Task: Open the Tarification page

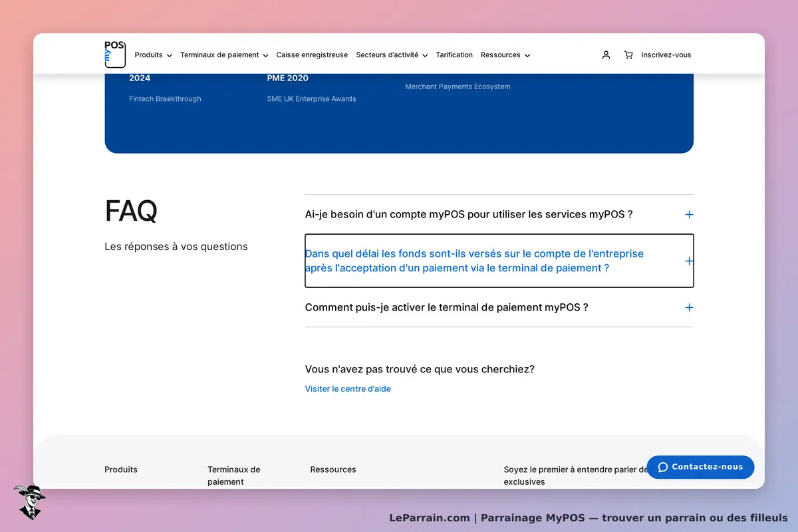Action: [454, 55]
